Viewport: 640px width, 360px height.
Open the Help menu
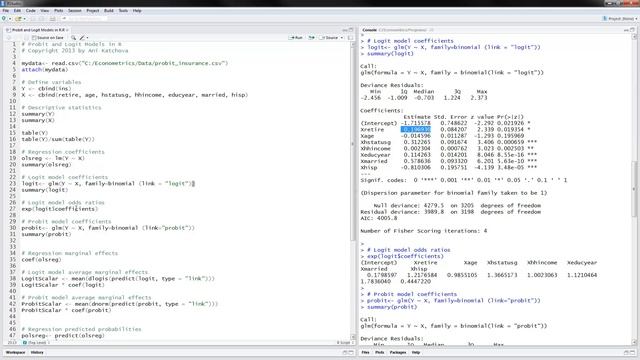(x=137, y=11)
